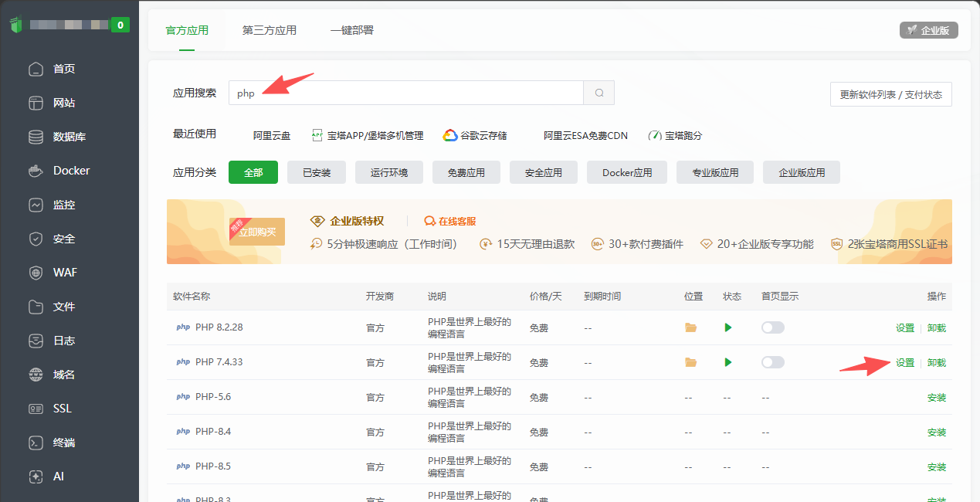Select 免费应用 category filter
Screen dimensions: 980x502
tap(466, 172)
